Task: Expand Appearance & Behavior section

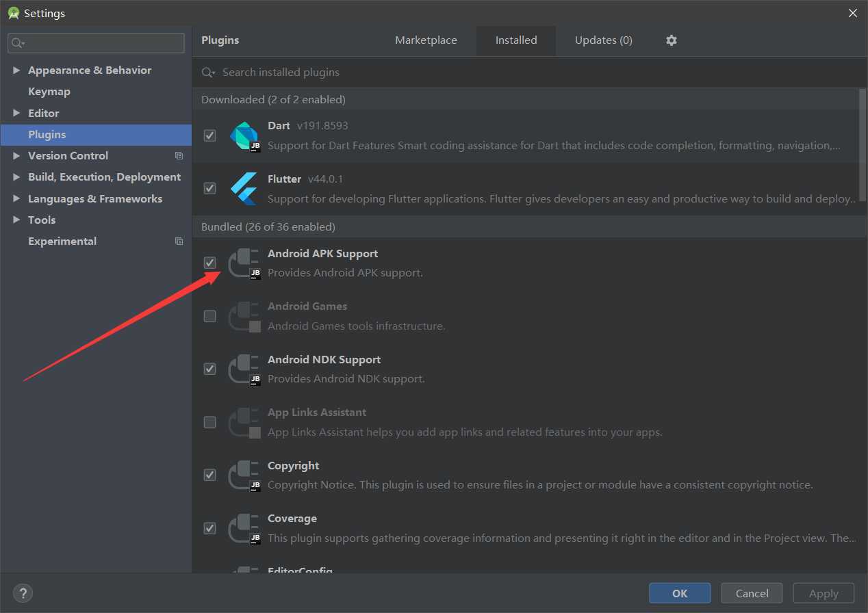Action: [16, 70]
